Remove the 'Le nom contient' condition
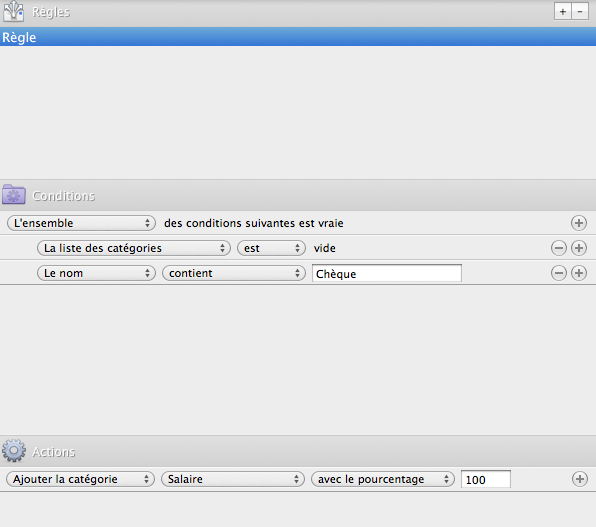 pyautogui.click(x=559, y=273)
